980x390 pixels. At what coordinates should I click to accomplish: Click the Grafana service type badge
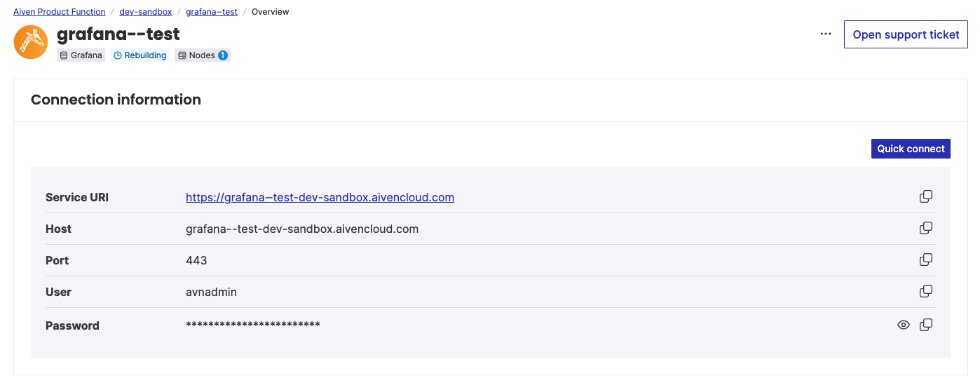pos(81,55)
